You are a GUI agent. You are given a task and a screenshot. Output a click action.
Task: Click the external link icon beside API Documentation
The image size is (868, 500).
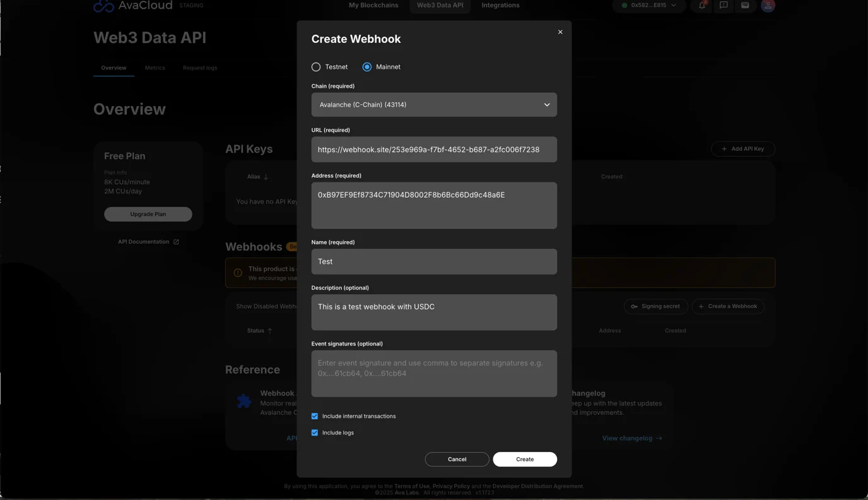176,242
